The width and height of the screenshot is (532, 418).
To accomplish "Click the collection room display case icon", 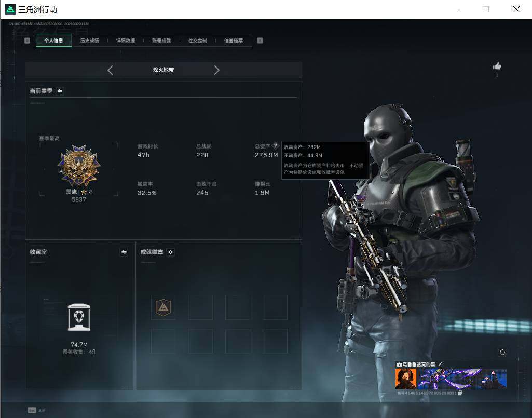I will click(x=79, y=317).
